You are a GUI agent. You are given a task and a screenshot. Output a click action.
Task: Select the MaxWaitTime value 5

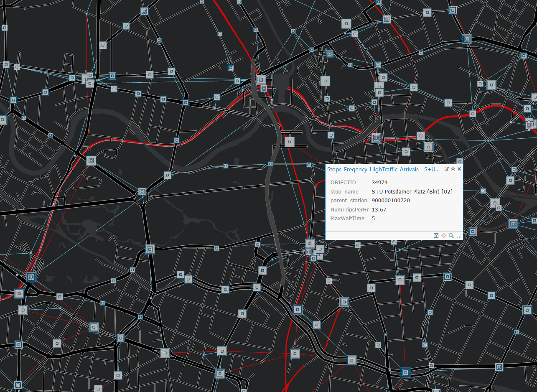pos(373,219)
